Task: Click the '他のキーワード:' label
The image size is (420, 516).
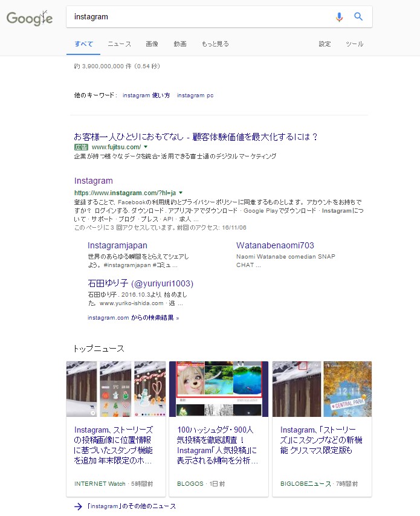Action: (95, 95)
